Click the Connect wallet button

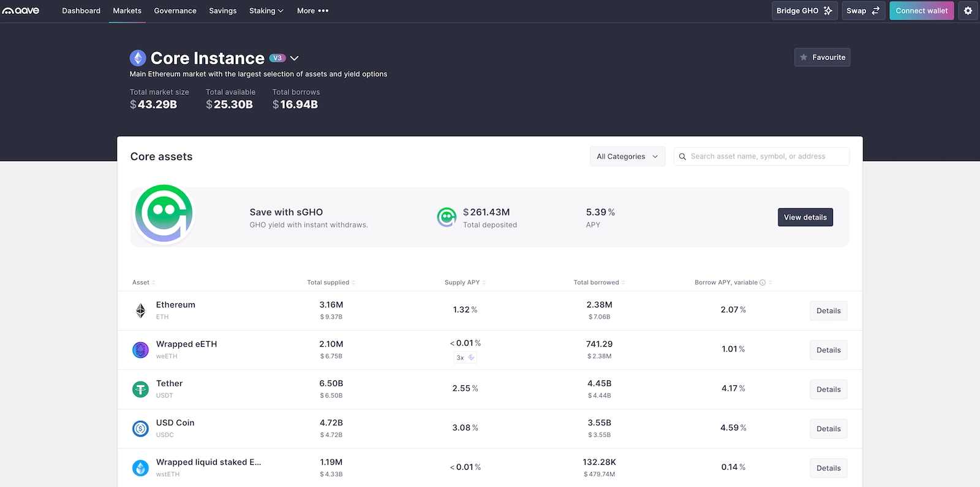pos(921,10)
